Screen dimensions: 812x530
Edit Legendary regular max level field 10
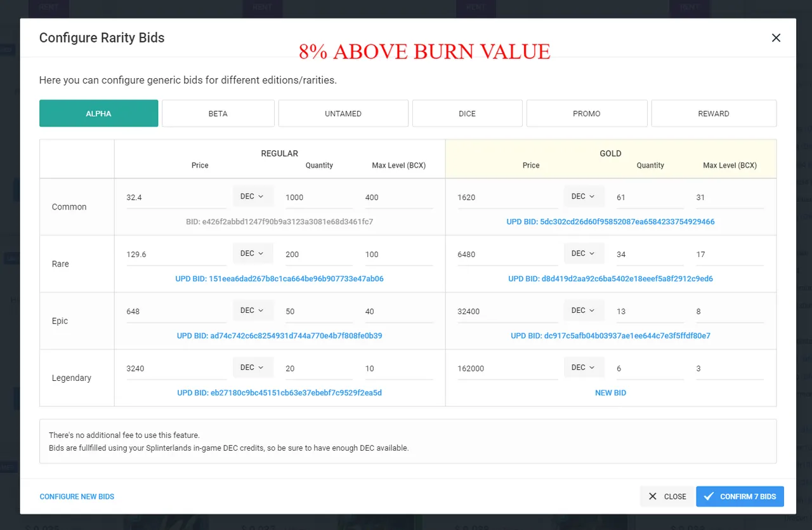click(399, 369)
